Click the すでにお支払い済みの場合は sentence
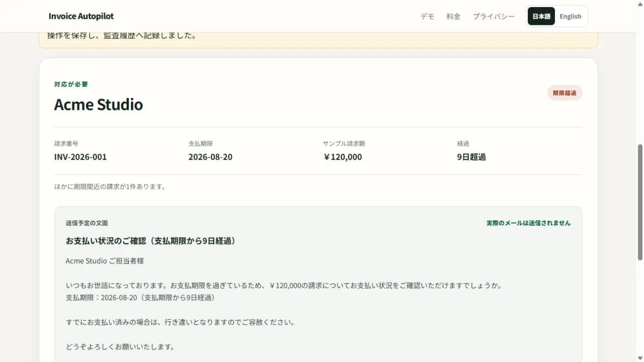Screen dimensions: 644x362 [180, 322]
